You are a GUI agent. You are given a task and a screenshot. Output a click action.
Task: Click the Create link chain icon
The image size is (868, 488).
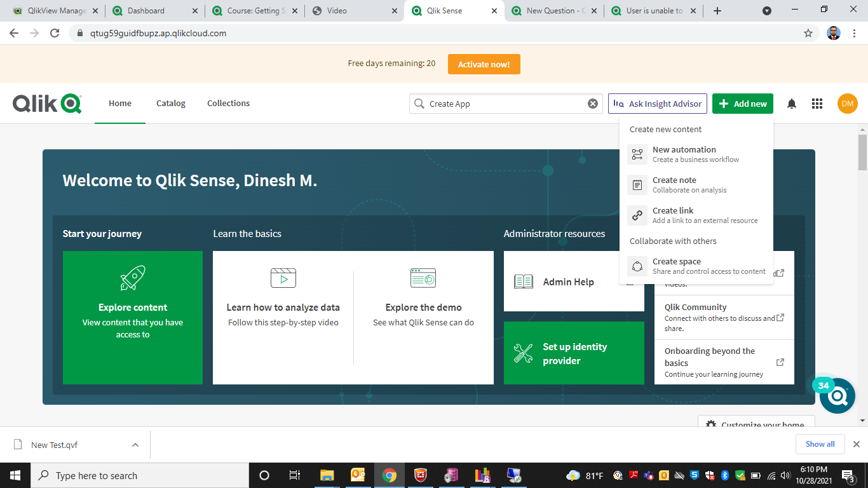637,215
